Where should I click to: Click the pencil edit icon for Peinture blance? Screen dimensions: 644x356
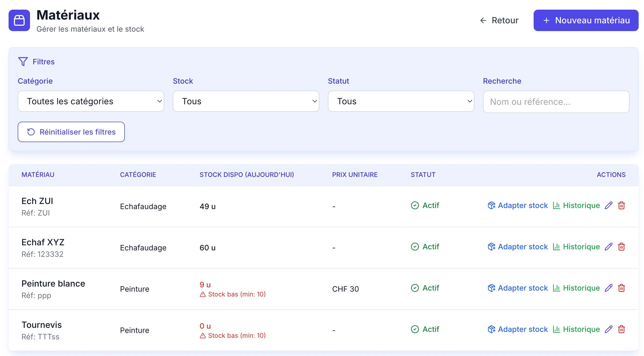(x=609, y=288)
